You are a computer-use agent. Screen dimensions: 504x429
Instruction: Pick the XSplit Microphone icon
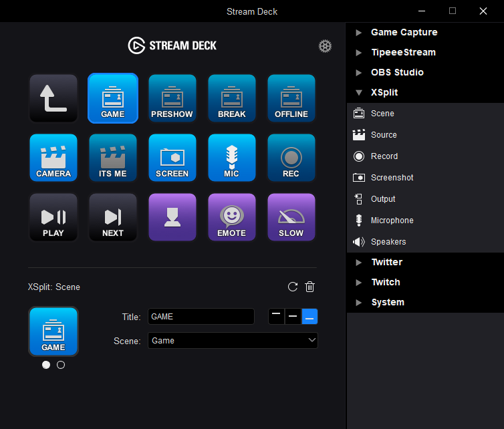359,221
